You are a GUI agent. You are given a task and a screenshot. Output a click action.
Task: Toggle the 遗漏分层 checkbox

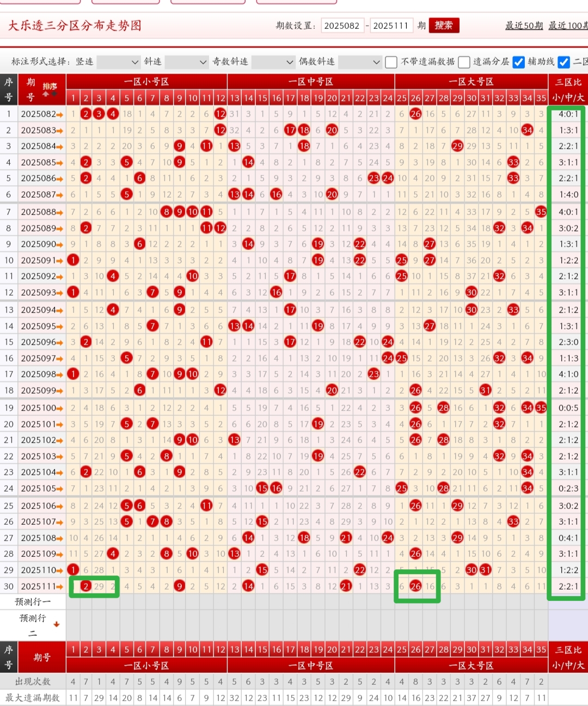point(464,62)
